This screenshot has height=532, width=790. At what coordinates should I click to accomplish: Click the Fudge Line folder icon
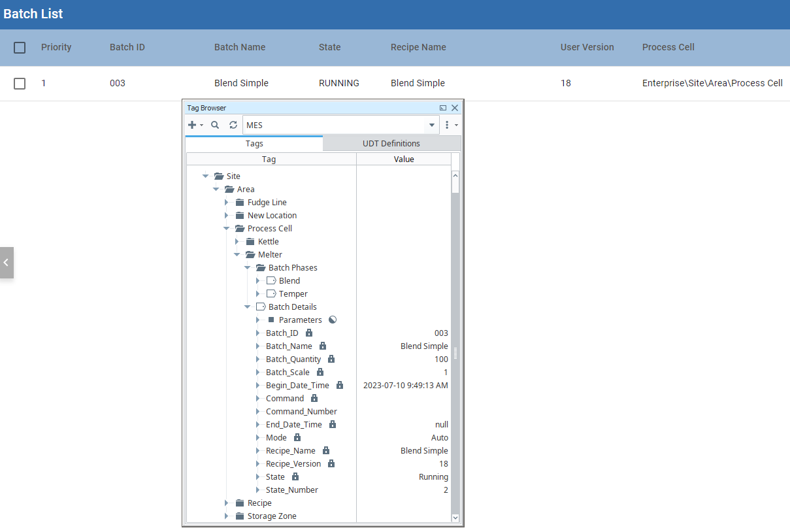[x=240, y=203]
